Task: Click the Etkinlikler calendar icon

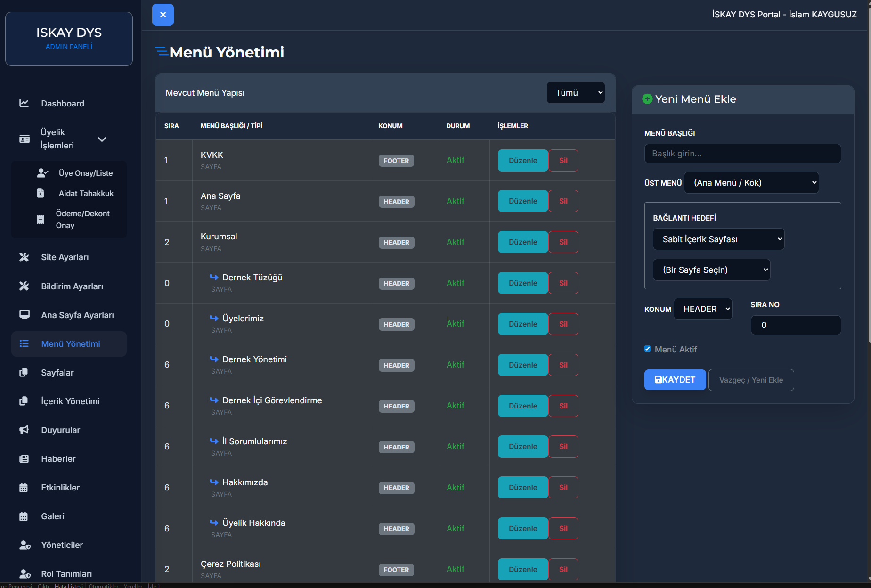Action: pos(24,488)
